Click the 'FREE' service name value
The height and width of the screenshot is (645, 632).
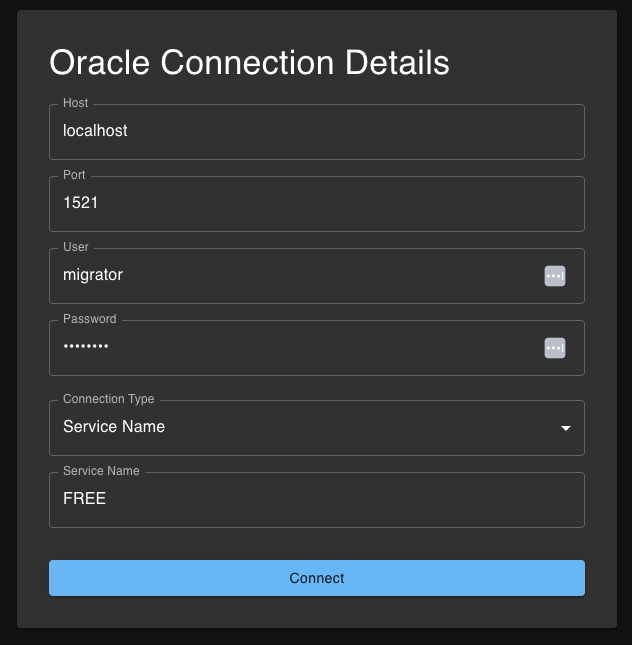(85, 499)
